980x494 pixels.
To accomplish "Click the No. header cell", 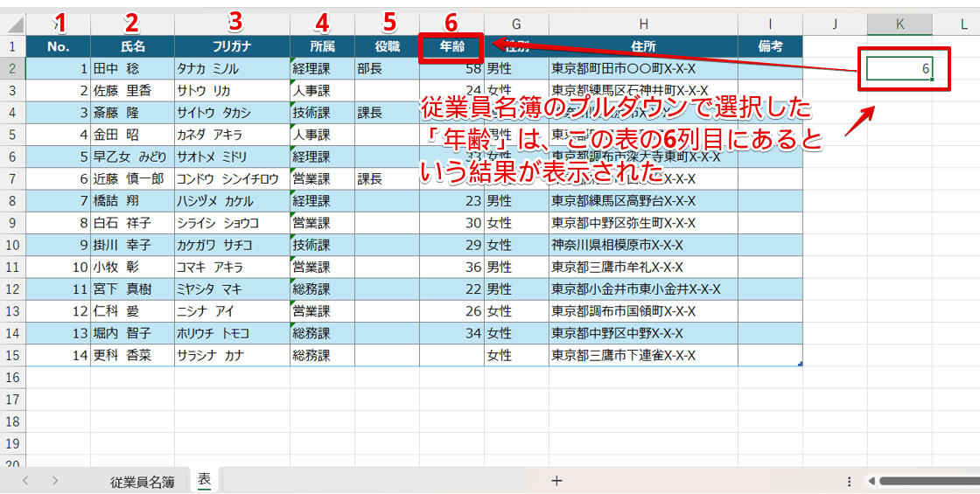I will click(58, 46).
